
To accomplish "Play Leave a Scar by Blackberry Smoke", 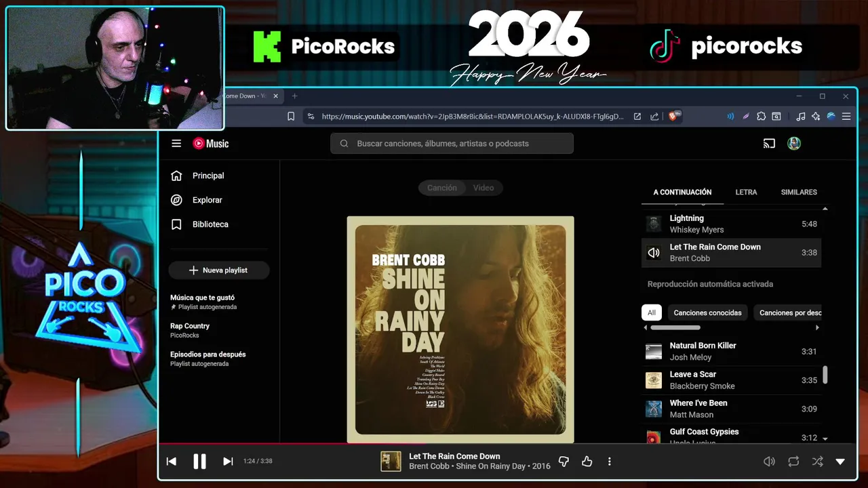I will pos(731,380).
